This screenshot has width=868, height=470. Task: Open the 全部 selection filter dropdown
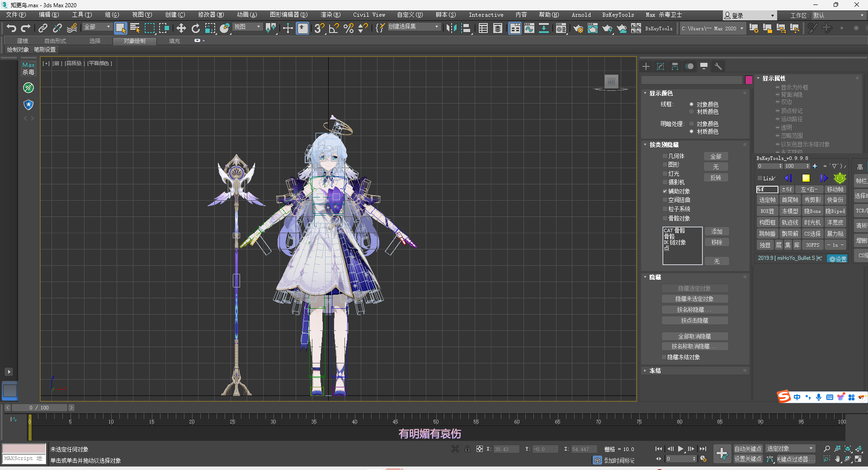point(97,27)
